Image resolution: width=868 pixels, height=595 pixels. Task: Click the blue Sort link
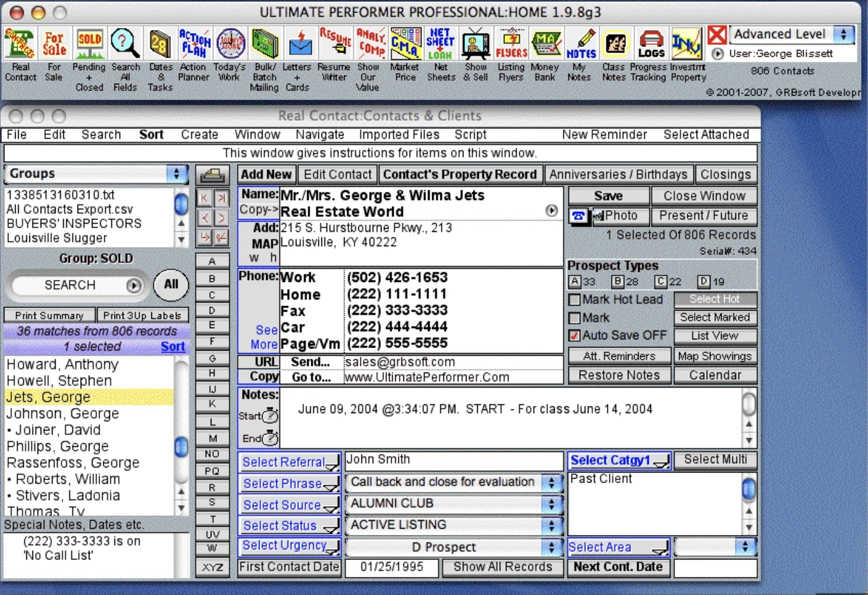[173, 347]
